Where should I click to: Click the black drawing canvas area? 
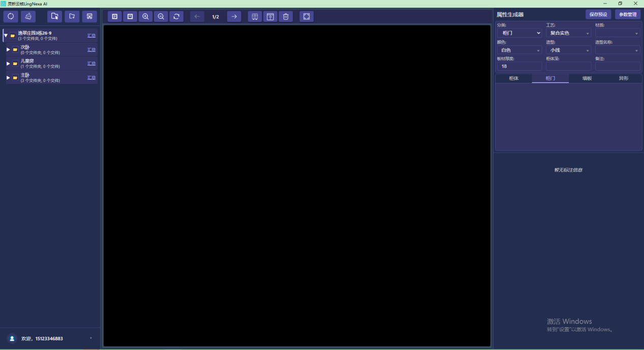tap(297, 186)
